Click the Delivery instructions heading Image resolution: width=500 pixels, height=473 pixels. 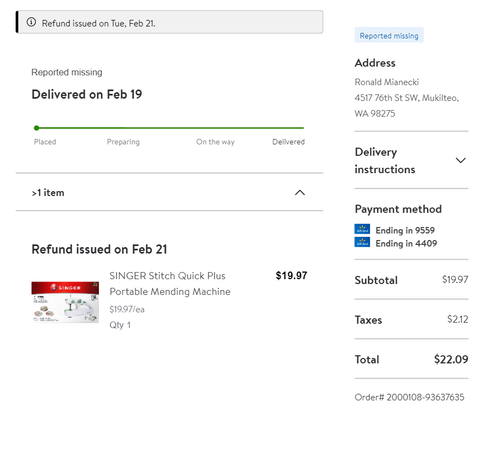pos(385,161)
